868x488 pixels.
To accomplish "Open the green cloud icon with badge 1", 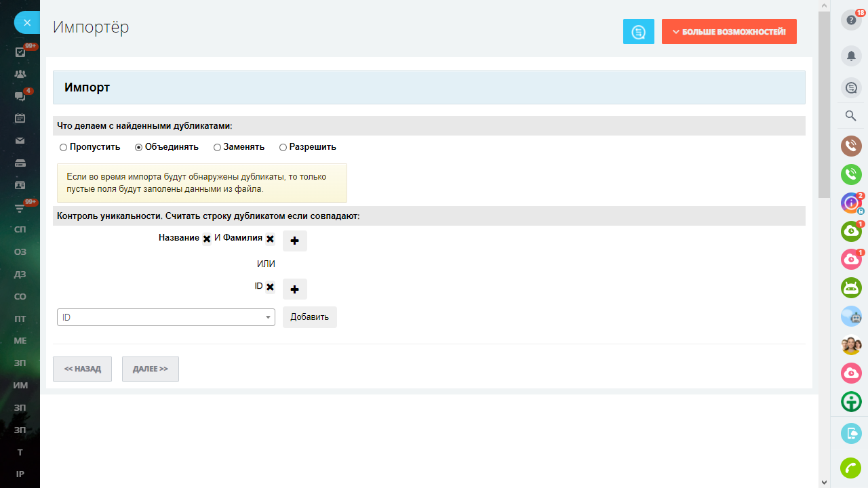I will (x=851, y=231).
